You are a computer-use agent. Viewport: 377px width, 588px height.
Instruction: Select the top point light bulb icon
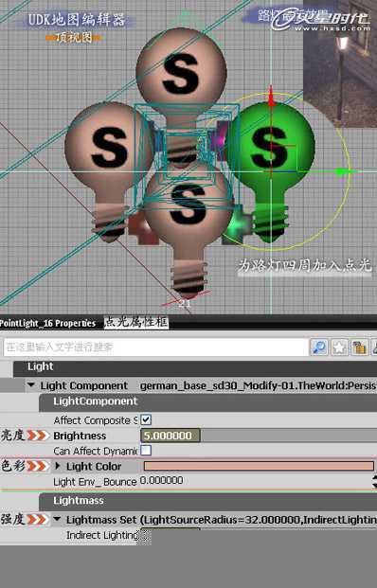pos(181,75)
